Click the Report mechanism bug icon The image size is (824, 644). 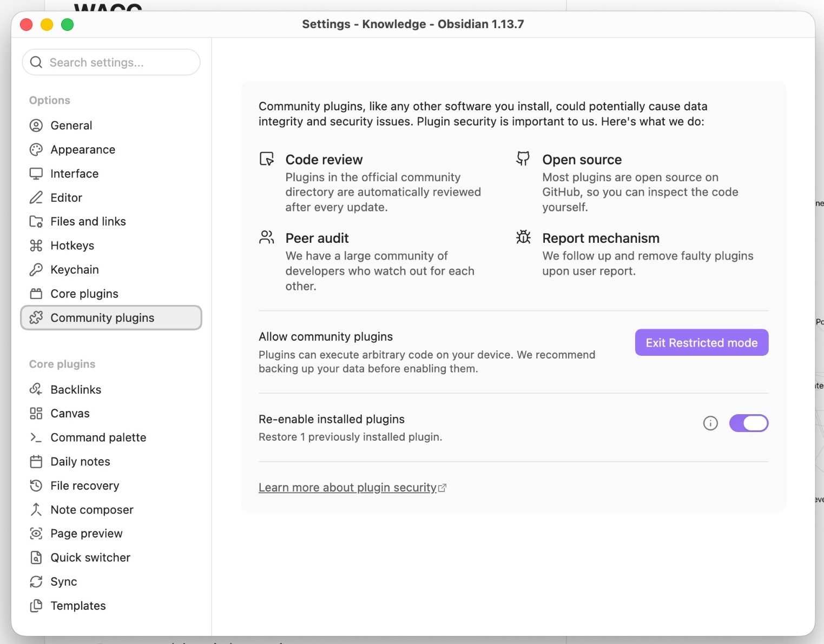[523, 237]
